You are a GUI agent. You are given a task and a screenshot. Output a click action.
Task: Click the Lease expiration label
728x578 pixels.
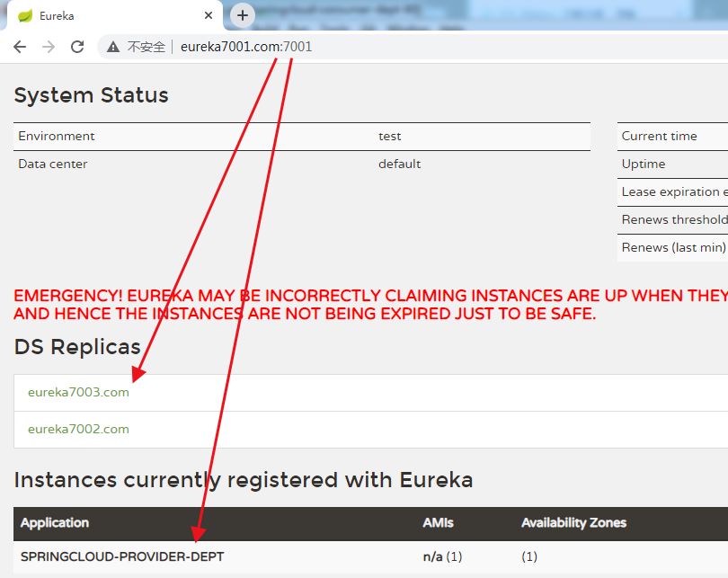click(x=675, y=191)
